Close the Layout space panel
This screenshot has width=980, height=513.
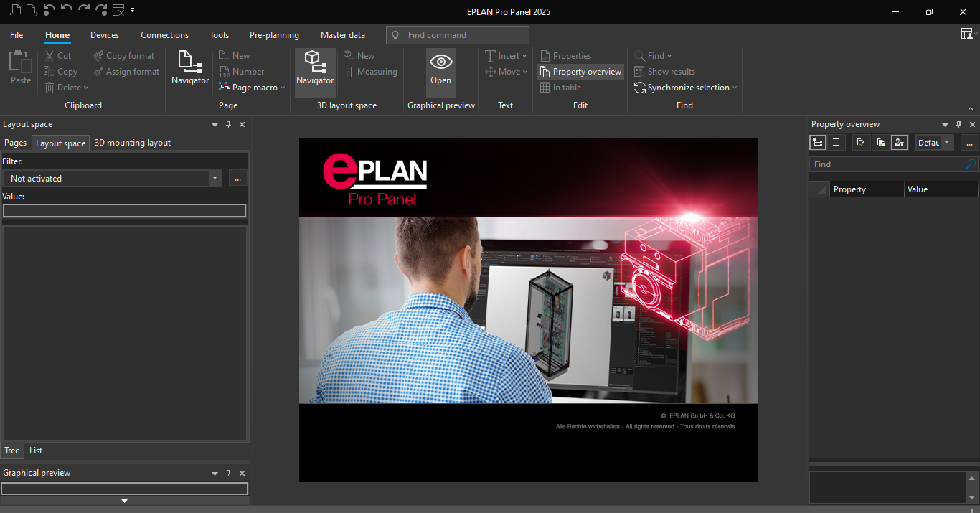click(x=242, y=124)
